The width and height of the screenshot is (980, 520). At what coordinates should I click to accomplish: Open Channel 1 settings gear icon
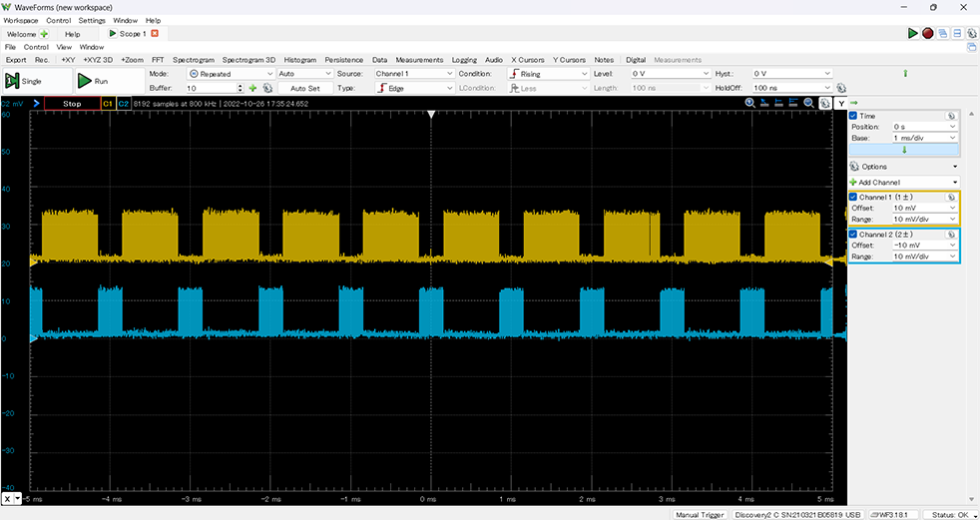pos(951,197)
